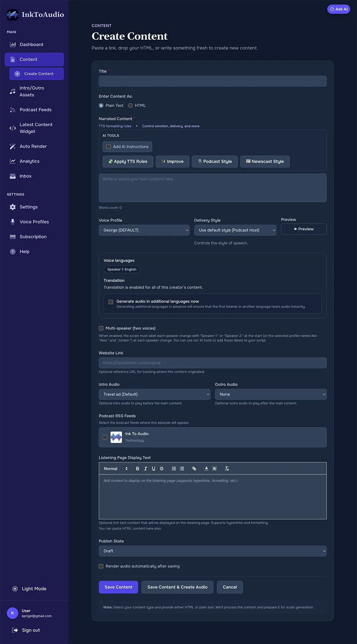Insert bulleted list in display text editor
The image size is (357, 644).
(182, 469)
